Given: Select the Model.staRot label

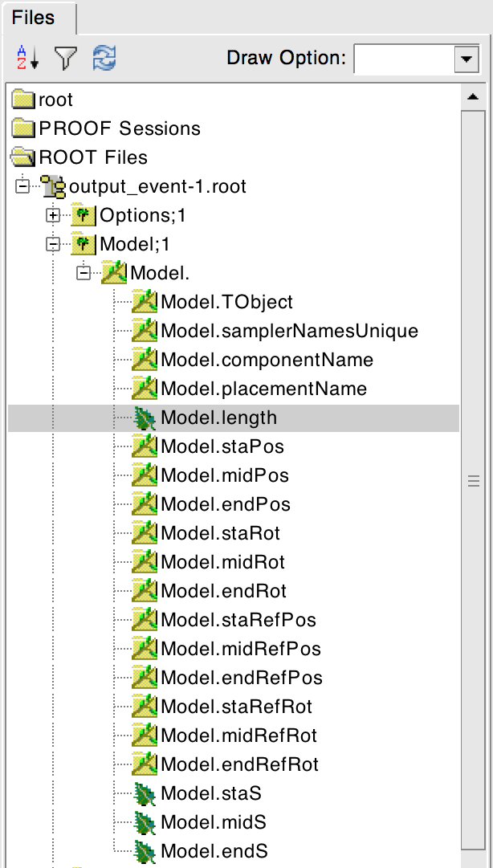Looking at the screenshot, I should tap(220, 532).
